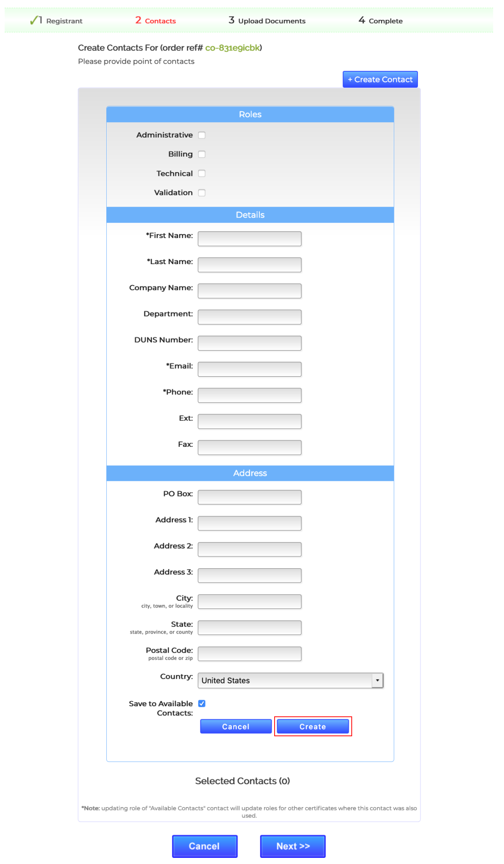Enable the Technical role checkbox
This screenshot has height=864, width=504.
202,173
